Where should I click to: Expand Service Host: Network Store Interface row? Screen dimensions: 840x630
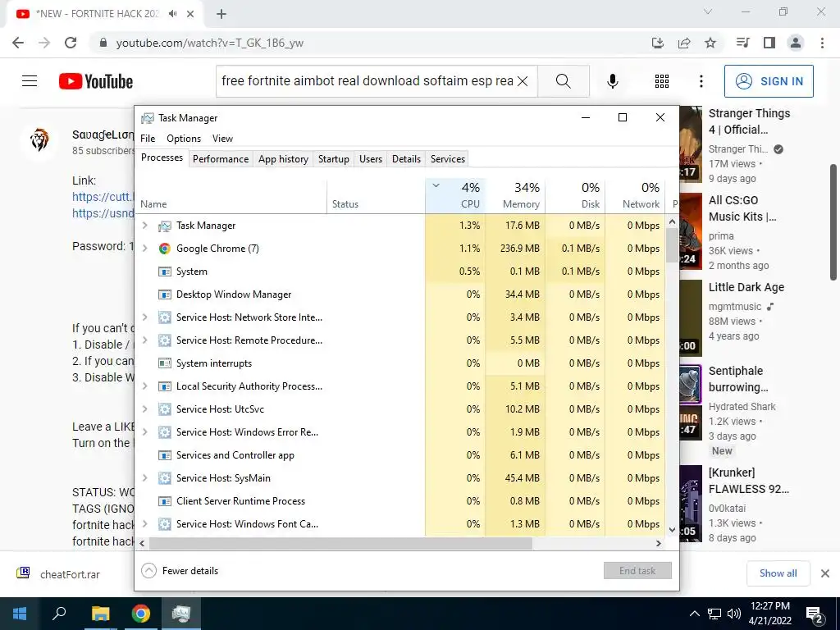point(144,317)
